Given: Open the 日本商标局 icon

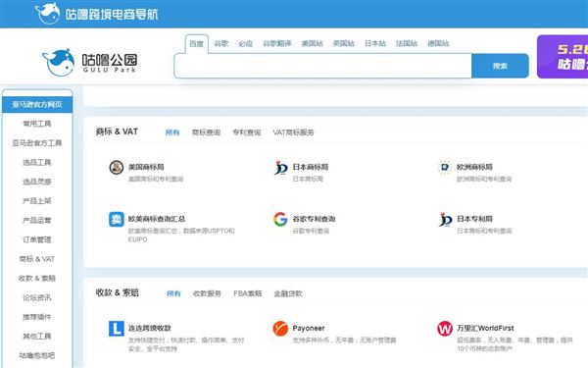Looking at the screenshot, I should (x=280, y=168).
